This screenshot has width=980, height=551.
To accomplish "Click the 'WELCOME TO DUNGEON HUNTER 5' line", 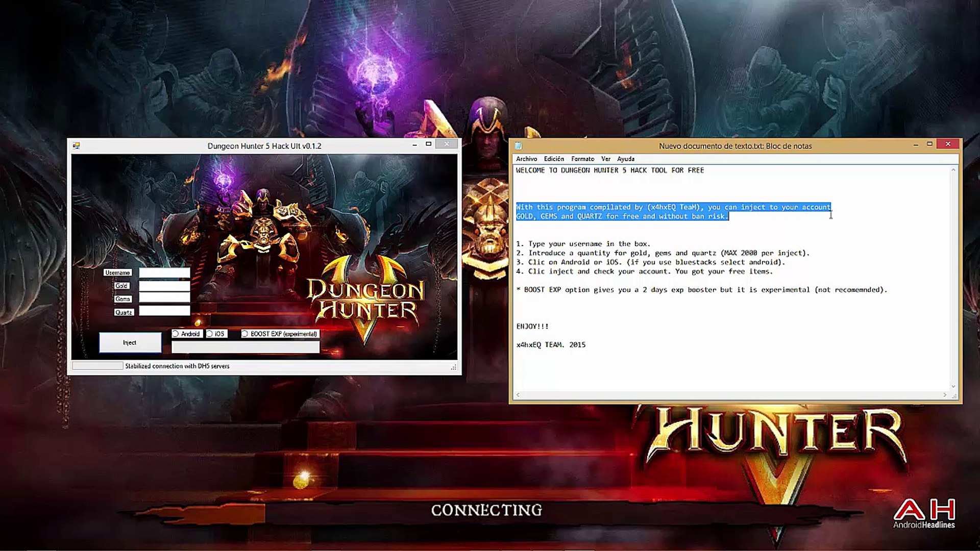I will [610, 170].
